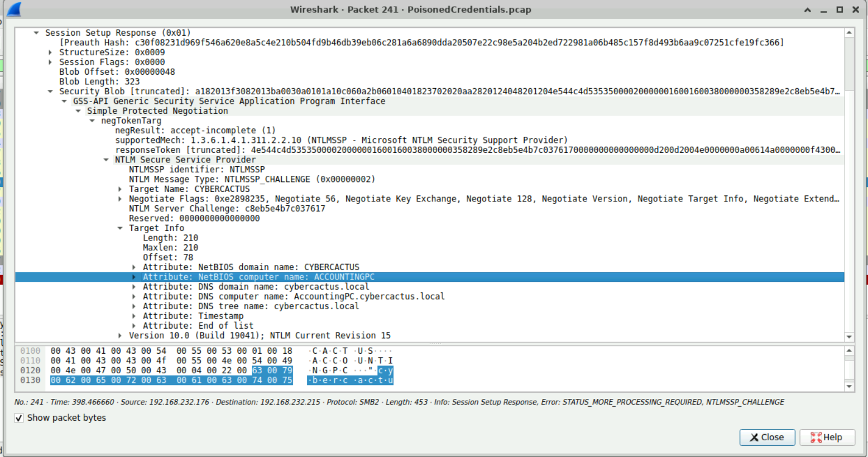The image size is (868, 457).
Task: Click tree pane scrollbar down arrow
Action: tap(849, 336)
